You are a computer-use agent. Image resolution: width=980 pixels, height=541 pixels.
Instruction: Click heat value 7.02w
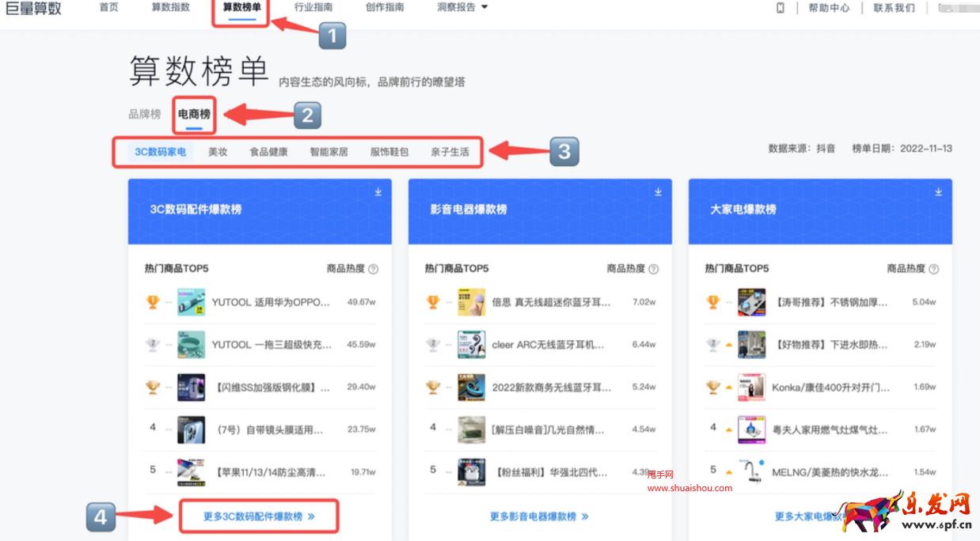[644, 302]
